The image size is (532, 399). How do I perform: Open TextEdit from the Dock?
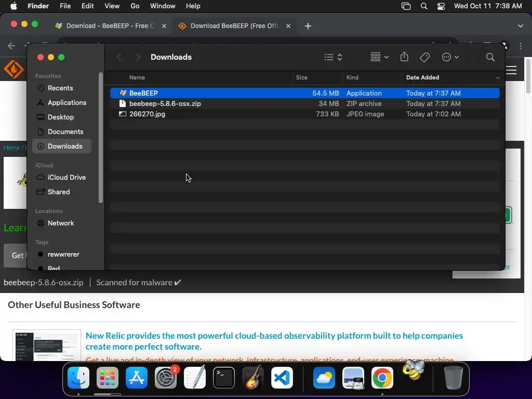[195, 378]
